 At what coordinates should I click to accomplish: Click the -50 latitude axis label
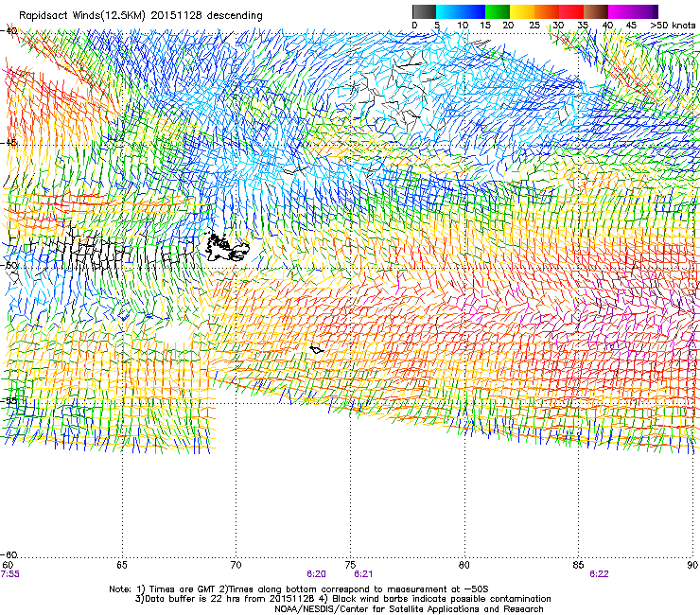pyautogui.click(x=9, y=265)
